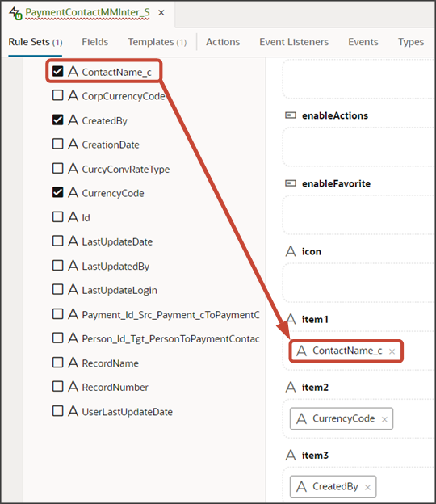
Task: Go to the Event Listeners tab
Action: point(294,42)
